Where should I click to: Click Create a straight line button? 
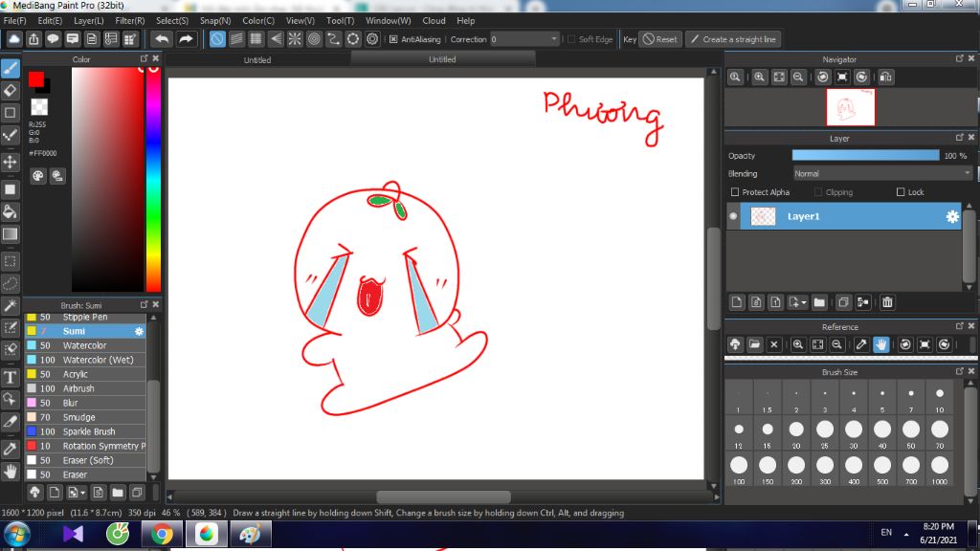click(733, 39)
